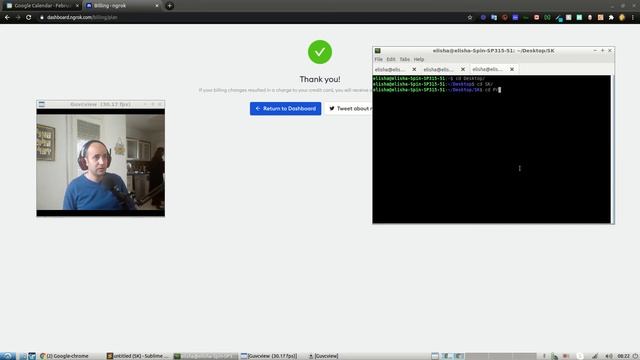Close the second terminal tab

[x=463, y=69]
